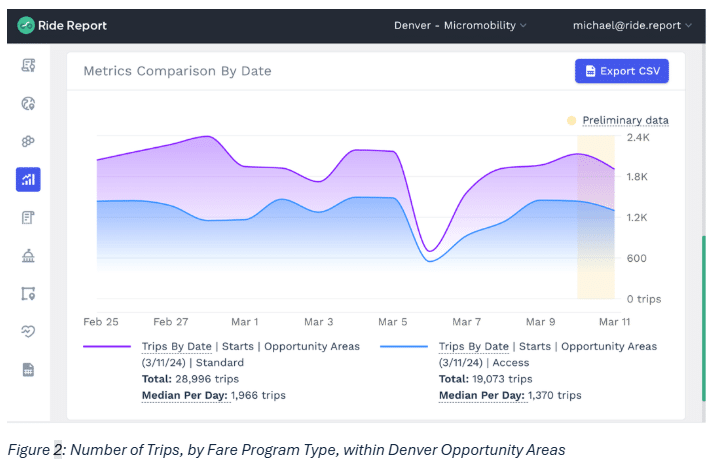Open the government building policy icon
This screenshot has width=717, height=460.
(x=29, y=256)
